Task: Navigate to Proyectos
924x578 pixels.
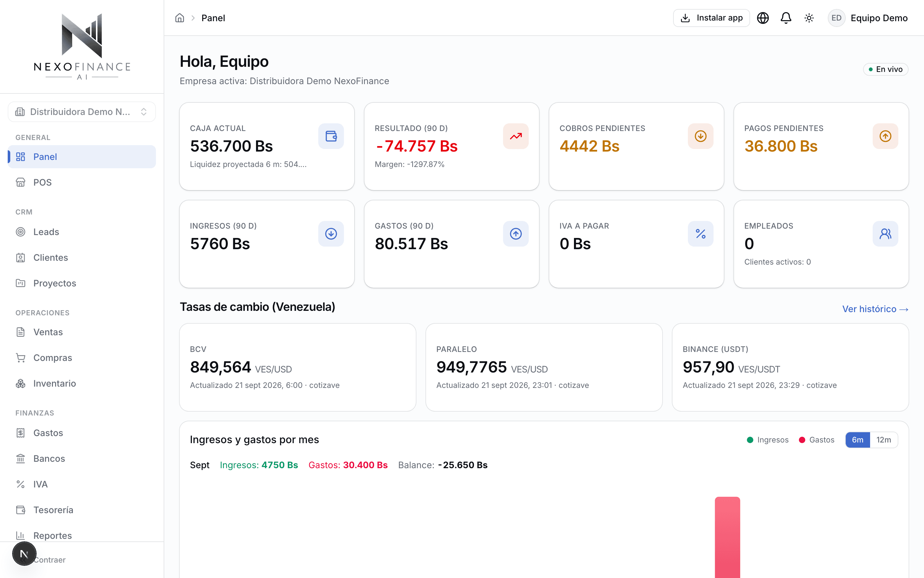Action: click(82, 283)
